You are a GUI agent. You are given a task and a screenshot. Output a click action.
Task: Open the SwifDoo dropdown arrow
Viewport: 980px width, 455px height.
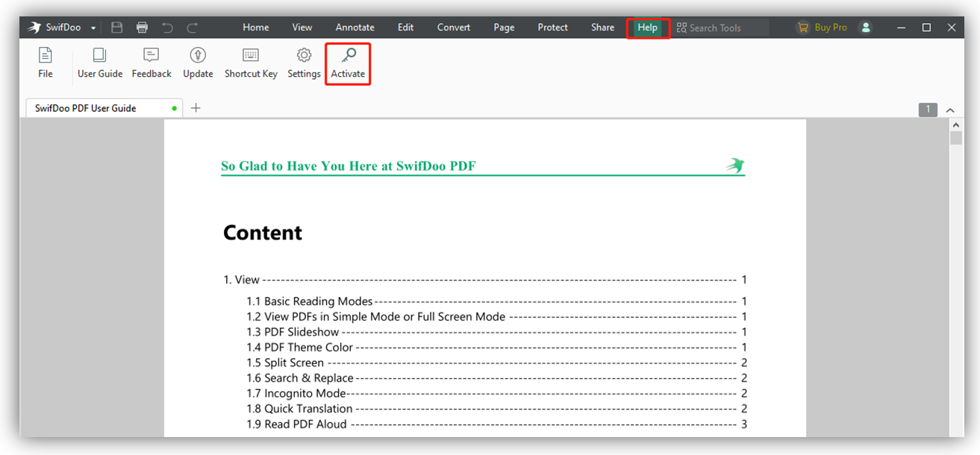pyautogui.click(x=93, y=28)
